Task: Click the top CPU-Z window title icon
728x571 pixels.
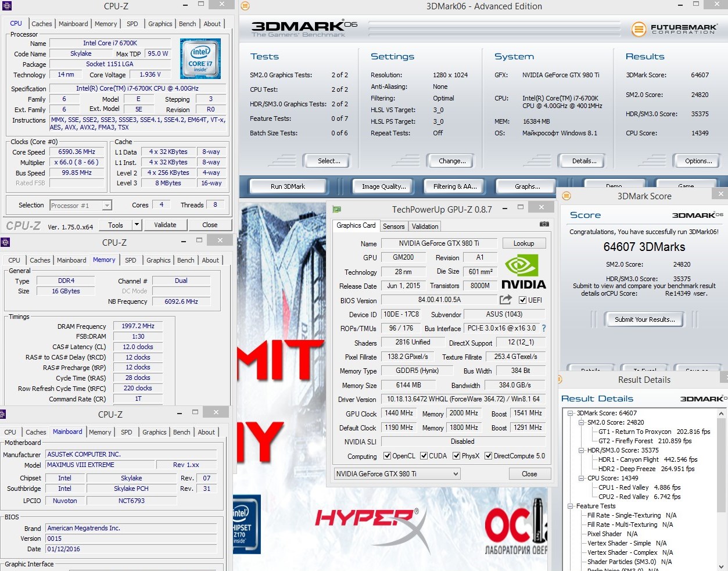Action: coord(6,6)
